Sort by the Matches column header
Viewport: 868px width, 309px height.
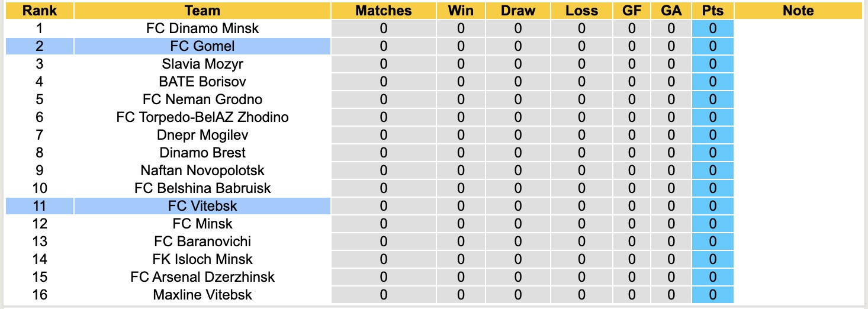point(384,11)
